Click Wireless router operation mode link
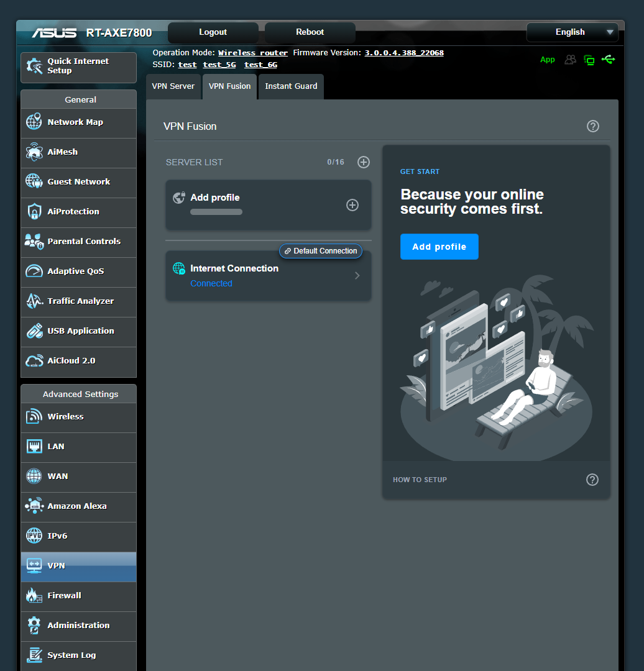 click(x=253, y=53)
